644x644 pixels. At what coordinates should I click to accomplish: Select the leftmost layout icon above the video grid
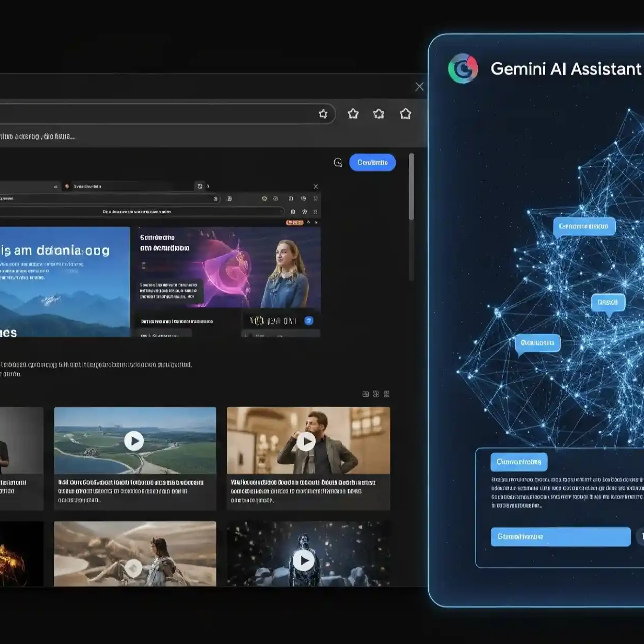pos(365,394)
